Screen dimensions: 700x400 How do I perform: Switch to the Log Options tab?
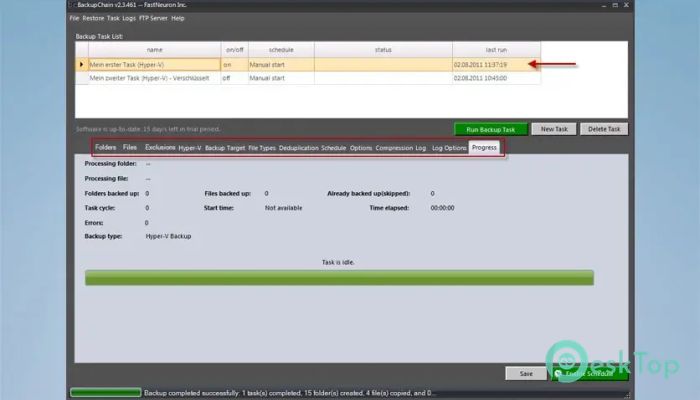(449, 148)
